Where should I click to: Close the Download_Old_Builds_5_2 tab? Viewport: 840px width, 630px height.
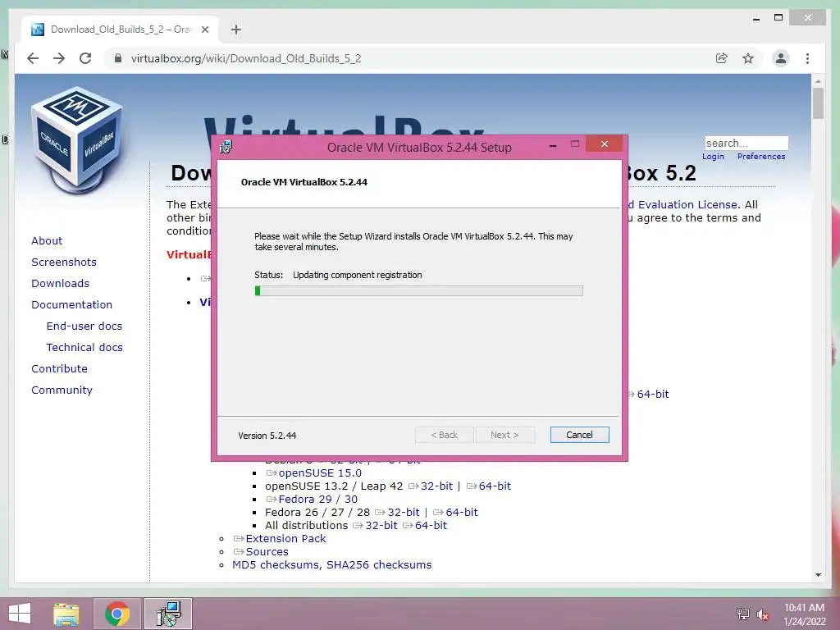(x=204, y=30)
